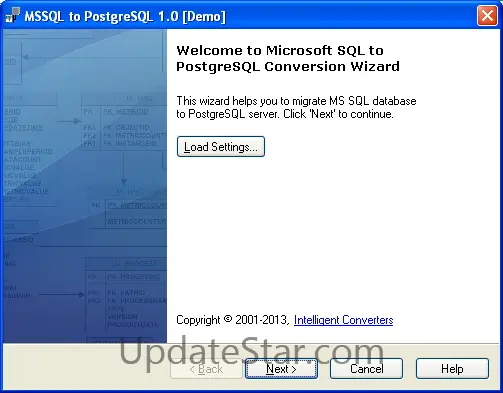Click the Load Settings... button
This screenshot has height=393, width=503.
[x=221, y=147]
